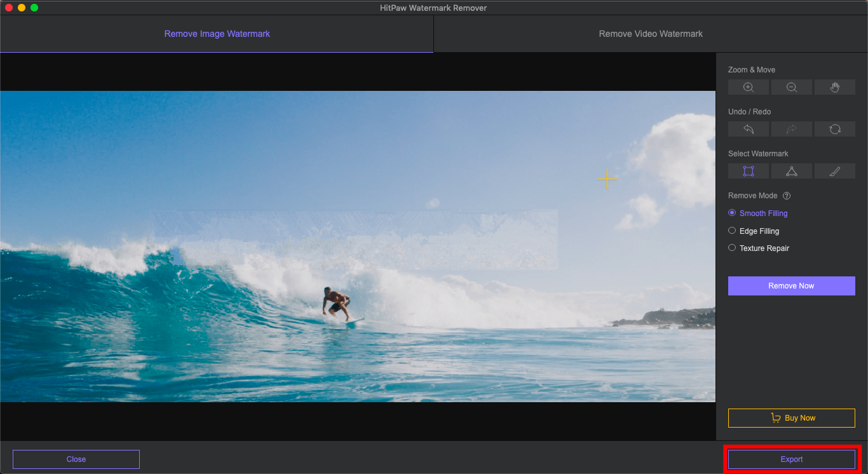Redo the last action
Screen dimensions: 868x474
pos(792,129)
